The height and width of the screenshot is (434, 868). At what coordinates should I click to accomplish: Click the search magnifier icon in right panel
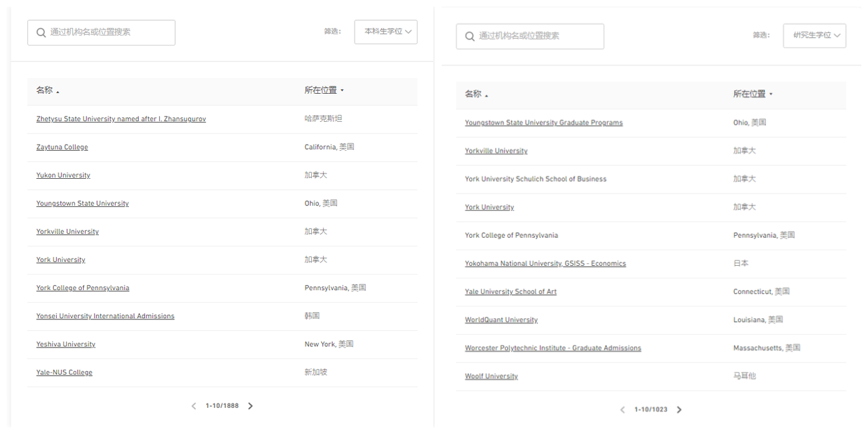pyautogui.click(x=470, y=36)
